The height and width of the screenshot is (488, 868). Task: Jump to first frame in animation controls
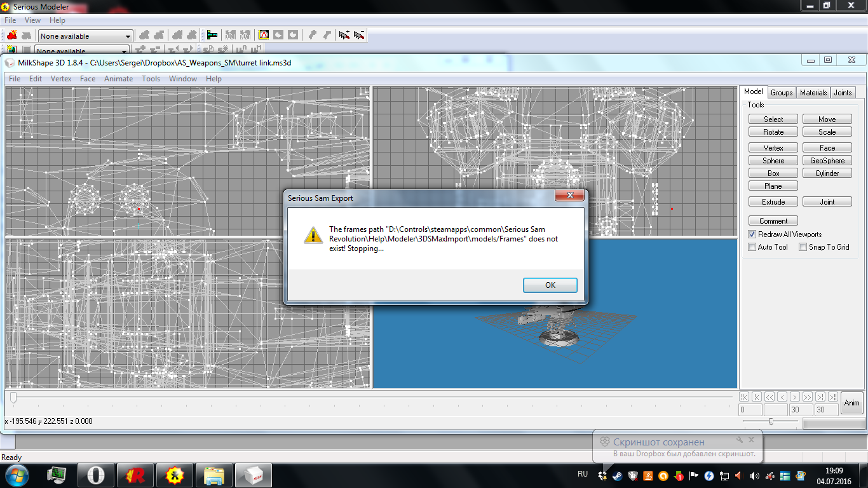pyautogui.click(x=744, y=396)
